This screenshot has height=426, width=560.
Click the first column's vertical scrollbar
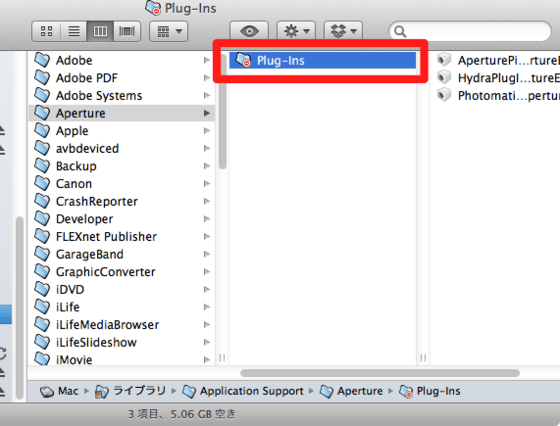click(222, 112)
